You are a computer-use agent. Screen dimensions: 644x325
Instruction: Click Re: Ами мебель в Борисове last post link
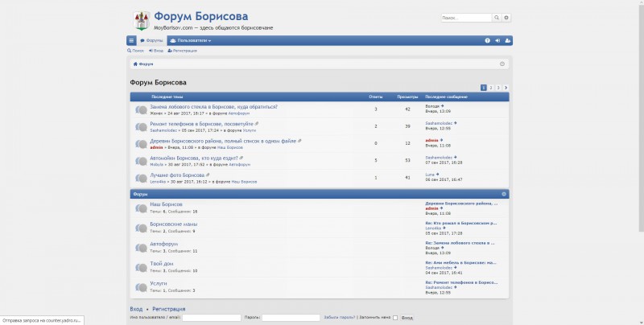(460, 262)
